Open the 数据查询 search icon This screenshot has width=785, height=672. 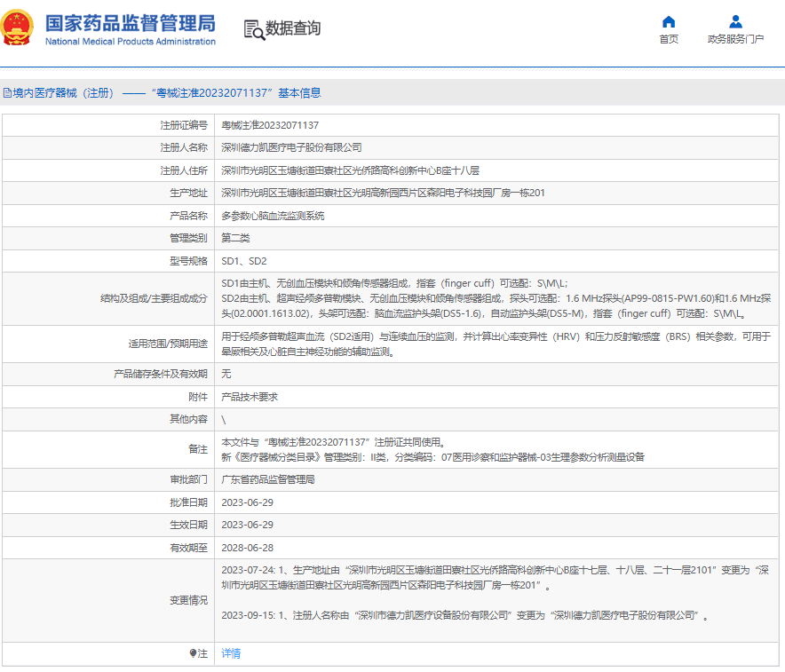click(254, 29)
